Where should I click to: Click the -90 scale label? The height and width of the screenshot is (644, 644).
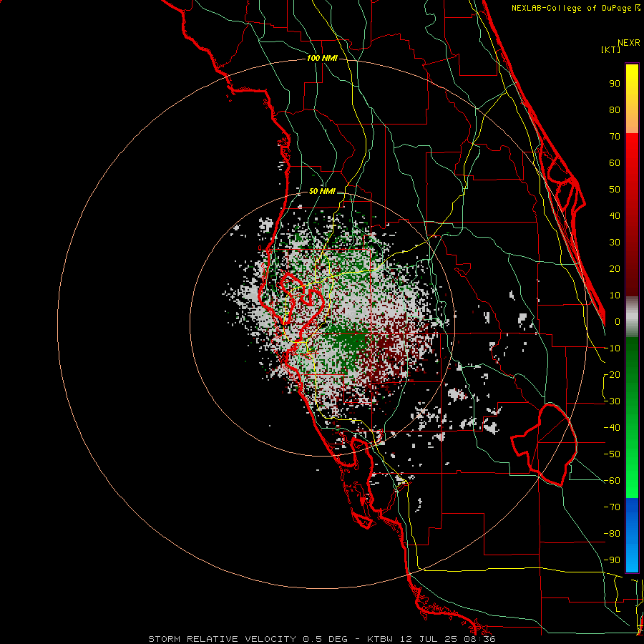coord(612,560)
